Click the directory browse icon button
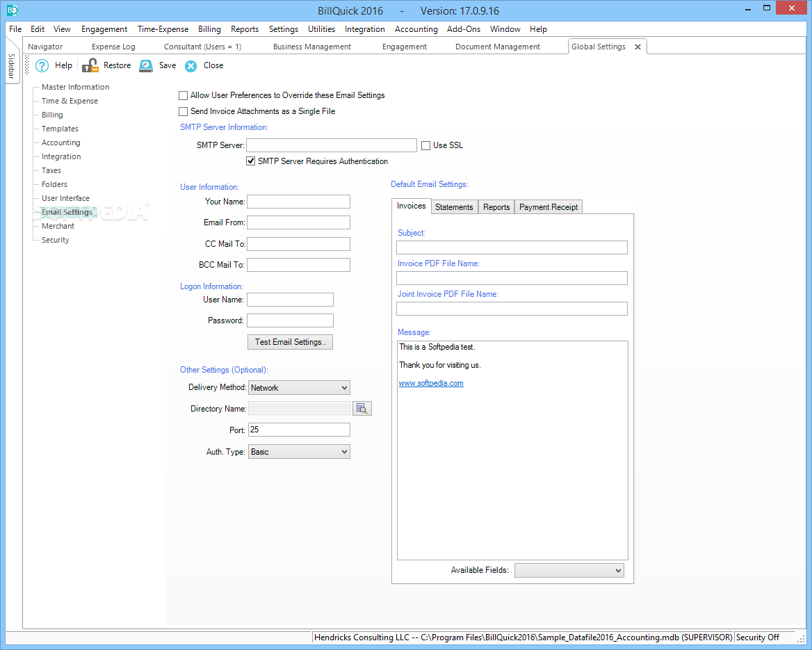 362,409
